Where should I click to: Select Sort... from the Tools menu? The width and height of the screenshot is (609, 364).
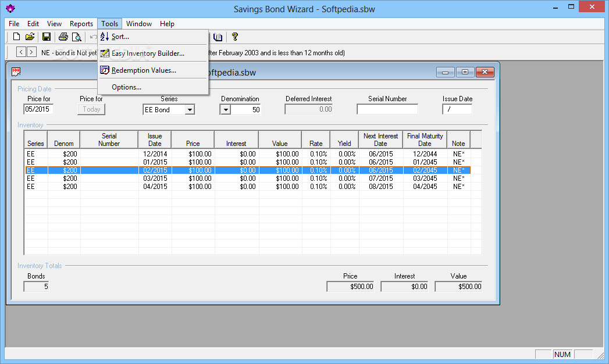tap(153, 37)
